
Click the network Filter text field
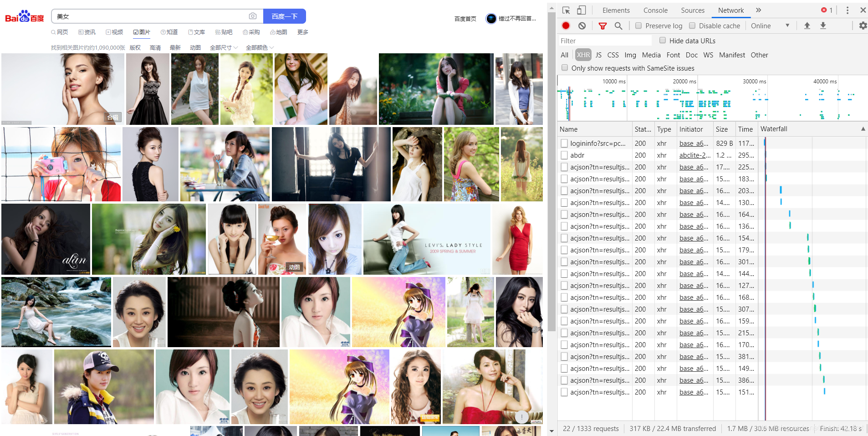605,41
